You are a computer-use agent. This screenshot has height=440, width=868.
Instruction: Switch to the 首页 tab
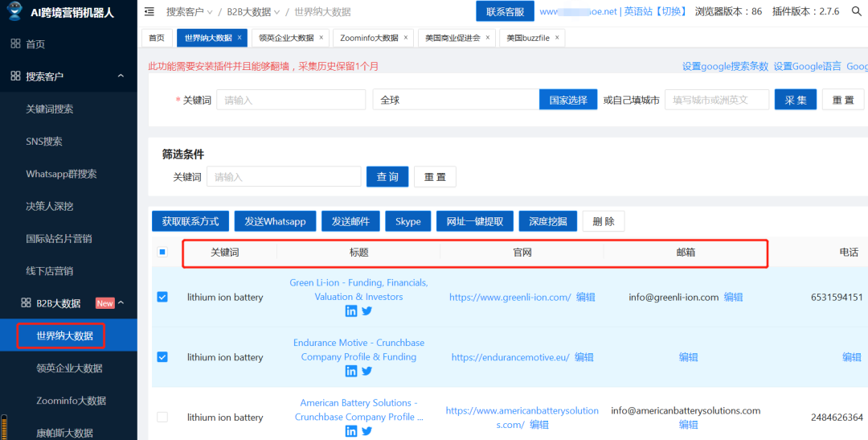(157, 38)
